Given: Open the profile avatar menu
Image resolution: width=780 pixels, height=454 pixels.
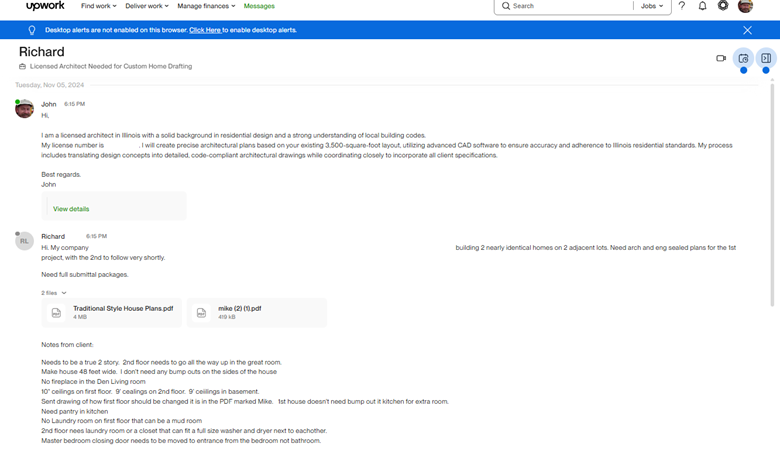Looking at the screenshot, I should coord(745,6).
